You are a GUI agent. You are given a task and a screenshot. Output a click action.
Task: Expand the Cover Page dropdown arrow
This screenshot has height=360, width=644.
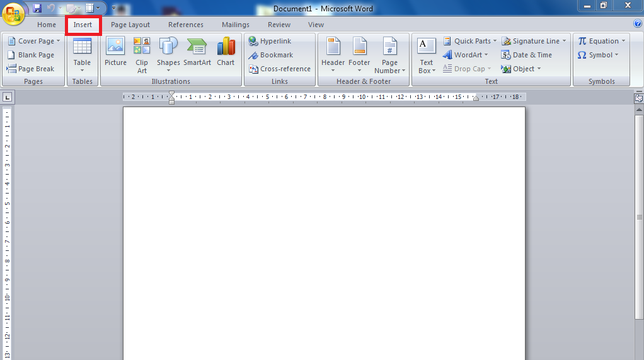(59, 41)
